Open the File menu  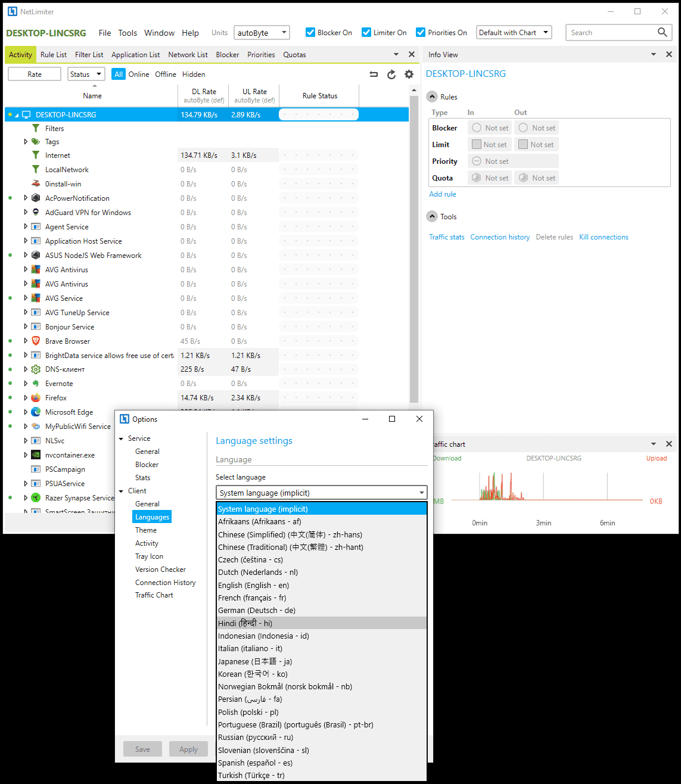click(x=105, y=33)
